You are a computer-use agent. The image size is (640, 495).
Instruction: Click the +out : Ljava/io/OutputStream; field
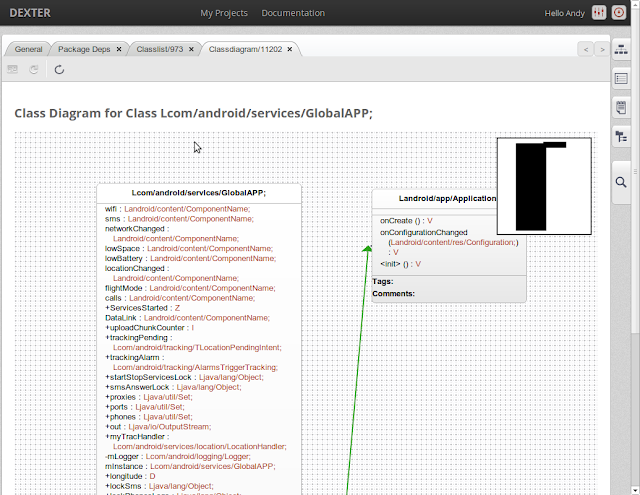click(x=158, y=426)
